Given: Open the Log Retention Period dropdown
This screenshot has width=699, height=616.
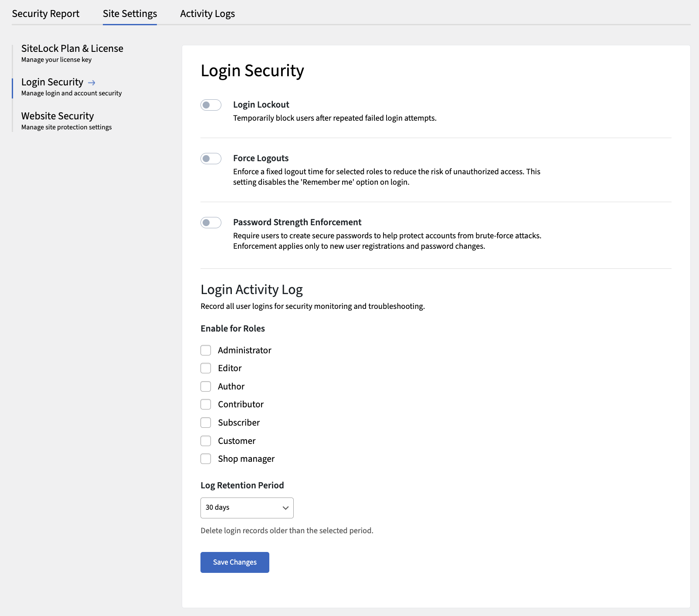Looking at the screenshot, I should pos(247,508).
